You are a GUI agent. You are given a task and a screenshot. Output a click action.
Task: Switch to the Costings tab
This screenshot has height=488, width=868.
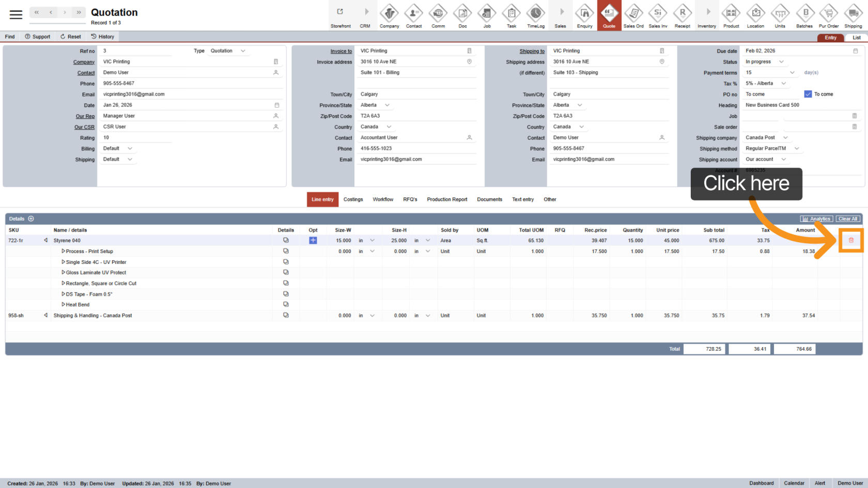[x=353, y=199]
